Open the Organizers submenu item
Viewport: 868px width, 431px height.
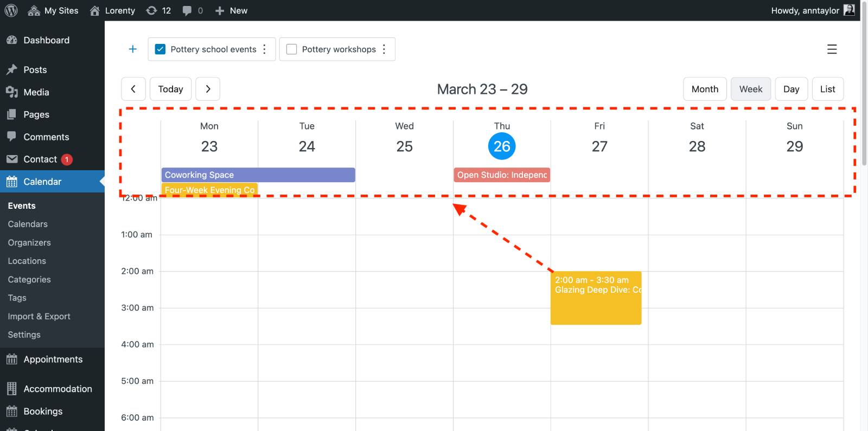click(29, 242)
